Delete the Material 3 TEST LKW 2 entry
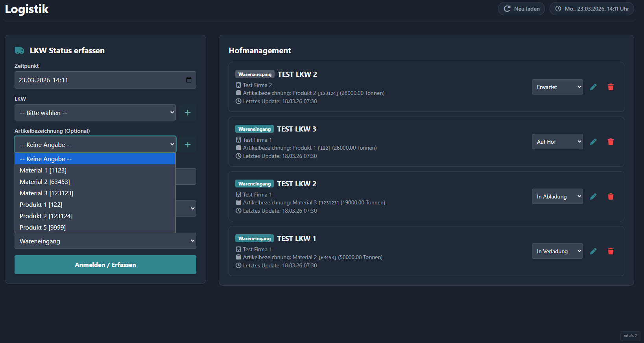 pyautogui.click(x=611, y=197)
